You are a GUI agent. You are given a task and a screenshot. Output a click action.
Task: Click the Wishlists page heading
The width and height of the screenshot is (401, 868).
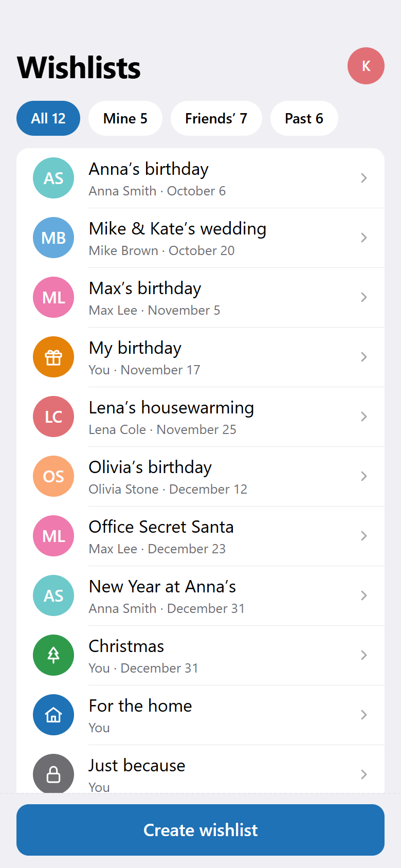click(x=79, y=68)
